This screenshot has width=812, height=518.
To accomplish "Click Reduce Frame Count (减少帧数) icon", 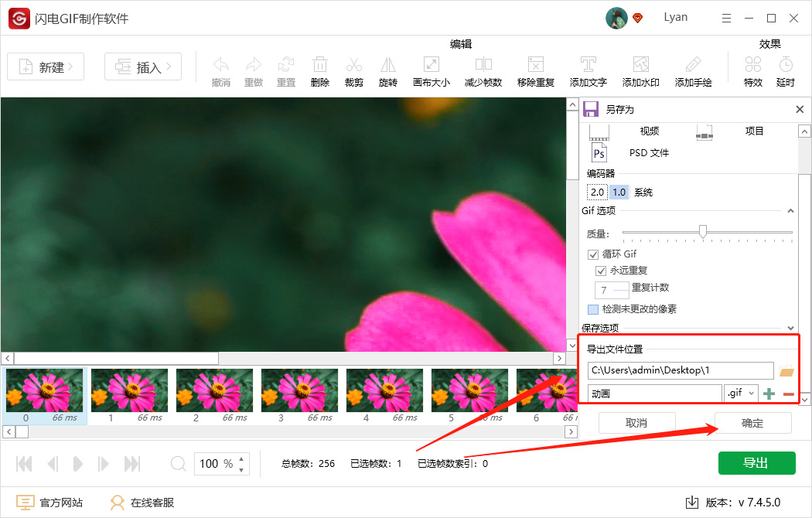I will point(483,65).
